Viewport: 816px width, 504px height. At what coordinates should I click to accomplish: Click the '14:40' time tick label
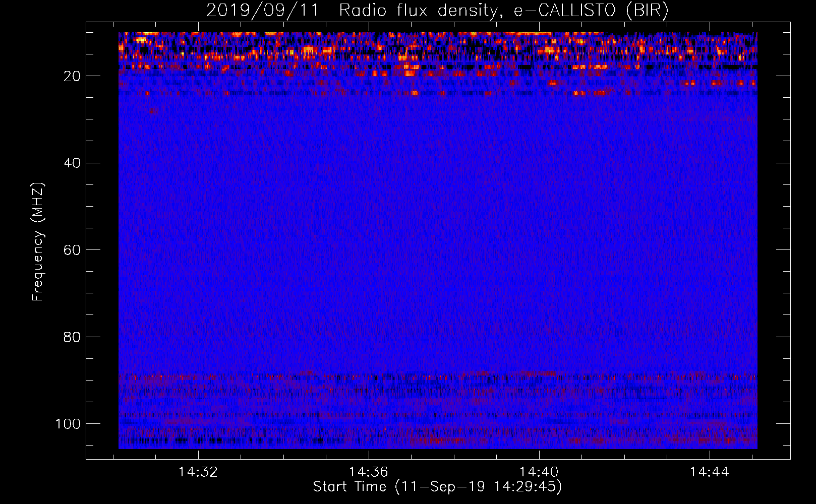pos(539,472)
